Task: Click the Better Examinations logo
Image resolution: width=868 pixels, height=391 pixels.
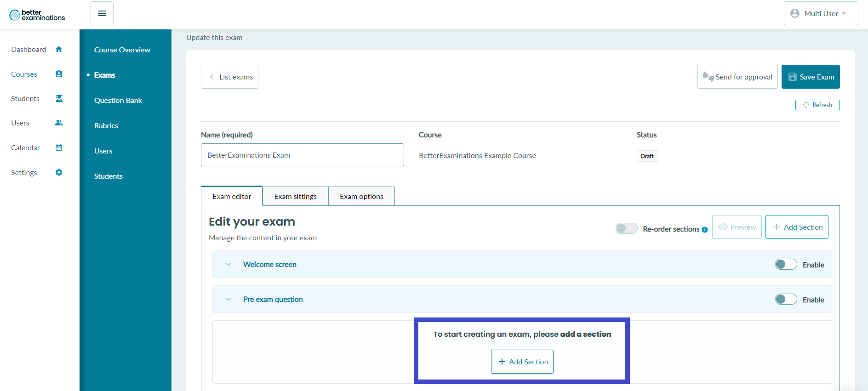Action: pos(37,15)
